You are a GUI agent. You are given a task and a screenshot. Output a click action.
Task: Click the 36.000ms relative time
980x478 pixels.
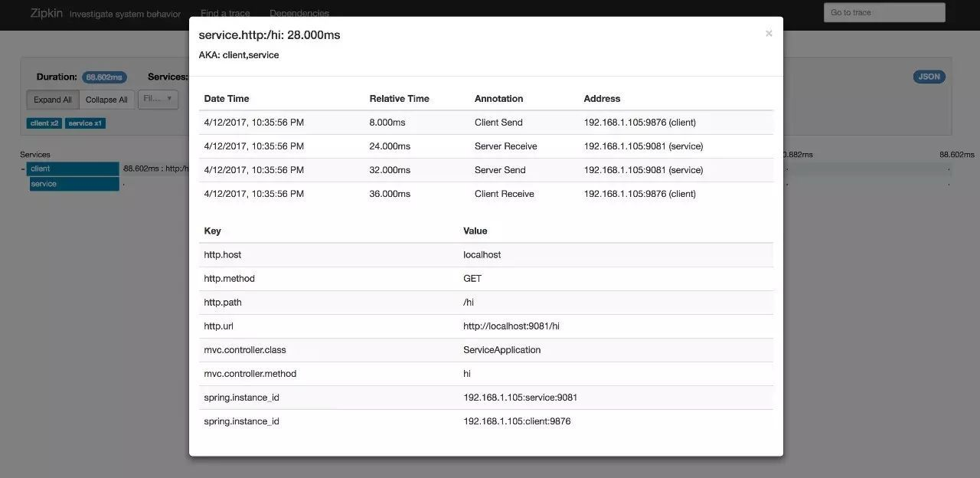390,194
